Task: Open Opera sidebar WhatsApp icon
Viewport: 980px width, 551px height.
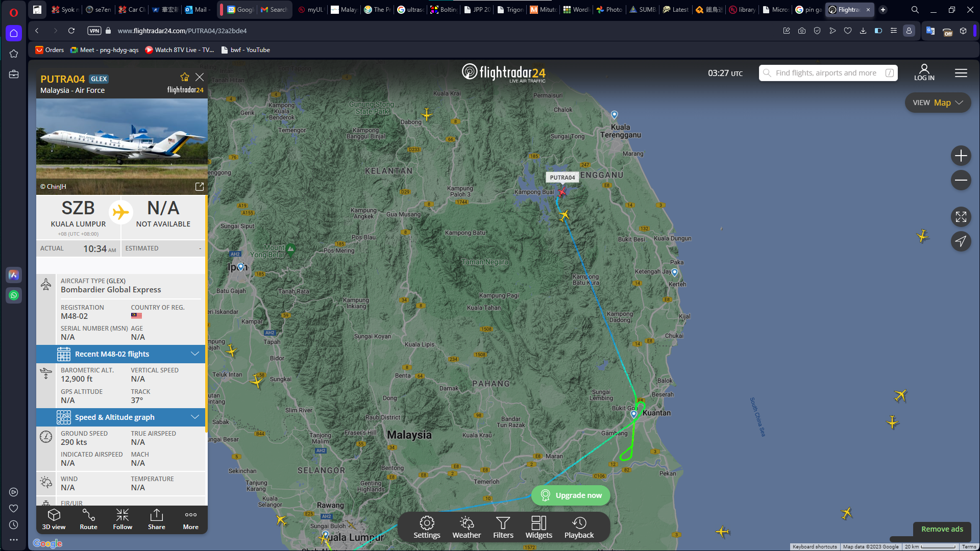Action: tap(14, 295)
